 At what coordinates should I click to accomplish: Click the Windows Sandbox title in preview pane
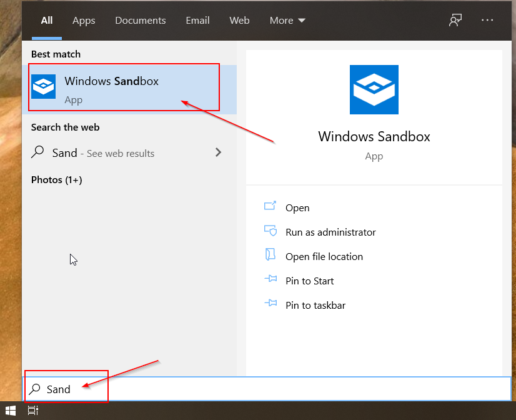pyautogui.click(x=374, y=137)
